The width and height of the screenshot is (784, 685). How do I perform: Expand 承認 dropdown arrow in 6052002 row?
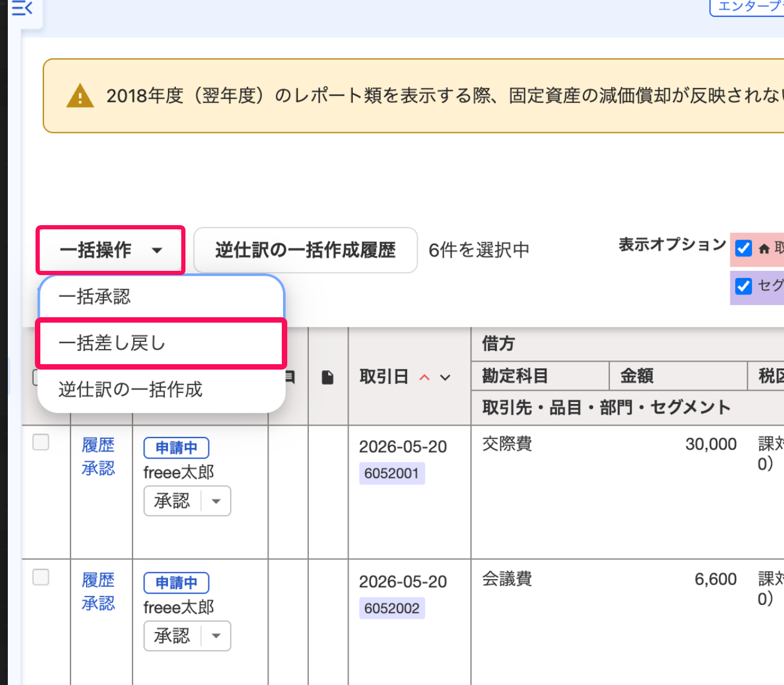point(216,636)
